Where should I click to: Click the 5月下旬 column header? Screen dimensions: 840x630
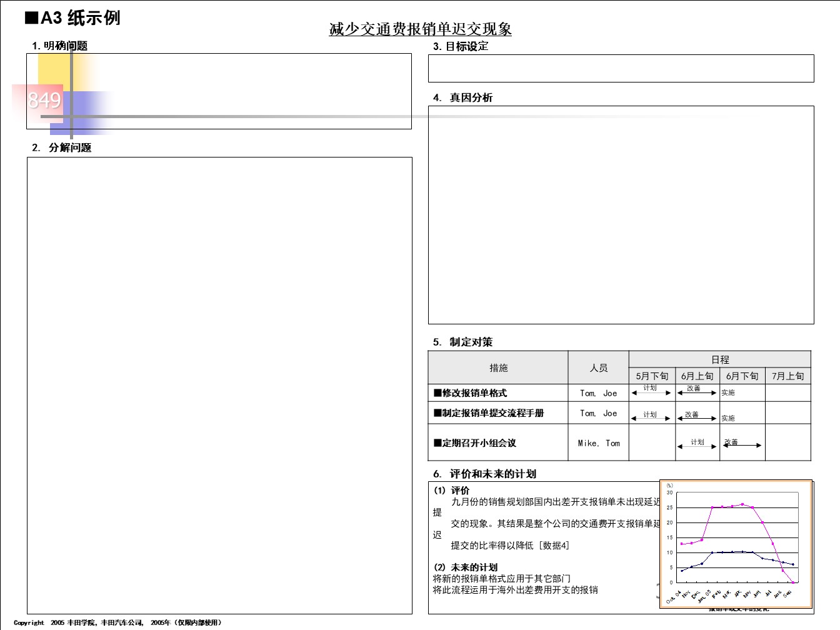coord(652,376)
